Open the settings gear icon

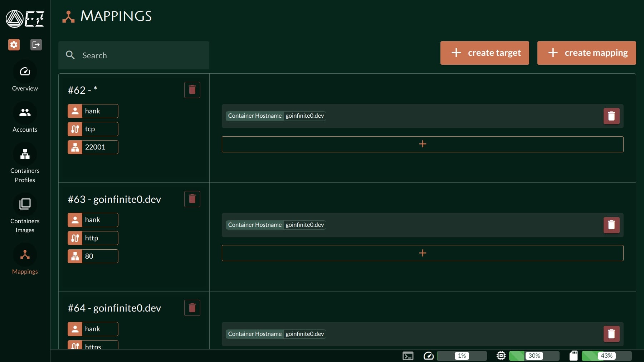(x=14, y=45)
